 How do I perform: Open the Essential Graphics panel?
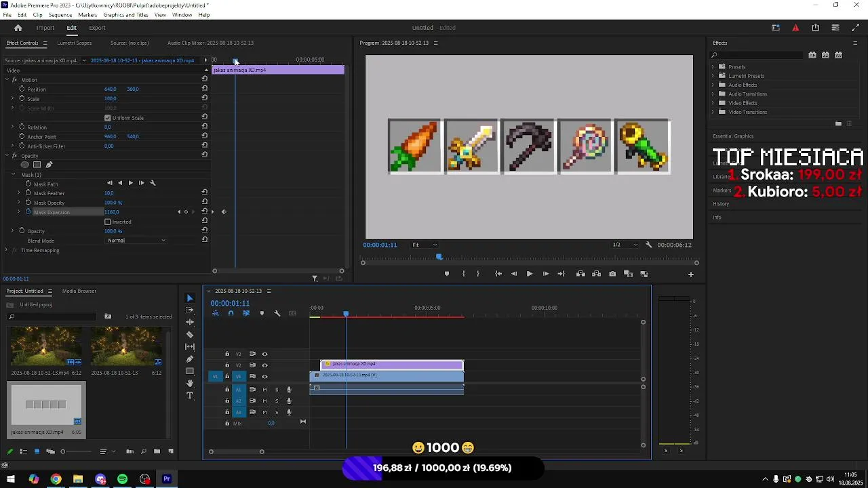point(733,136)
